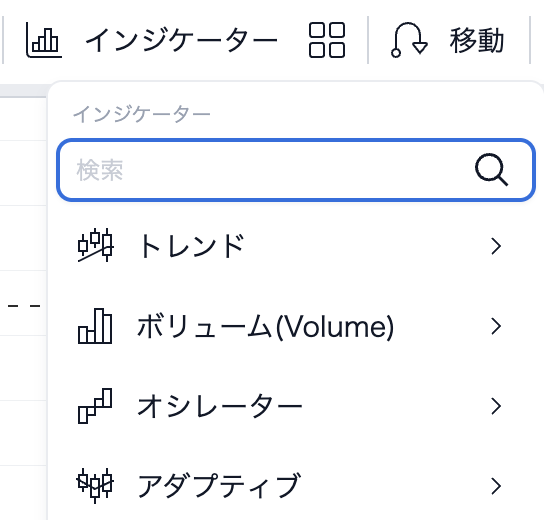Expand the ボリューム(Volume) chevron arrow

click(496, 326)
